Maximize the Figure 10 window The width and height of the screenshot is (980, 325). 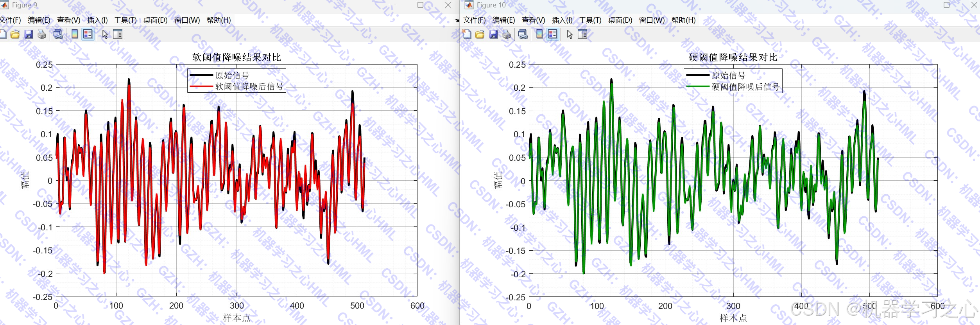point(946,5)
